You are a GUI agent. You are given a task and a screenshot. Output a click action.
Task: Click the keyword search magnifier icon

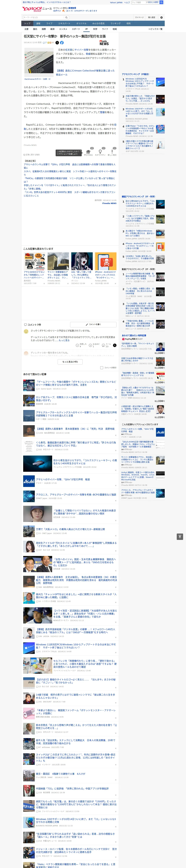tap(66, 18)
